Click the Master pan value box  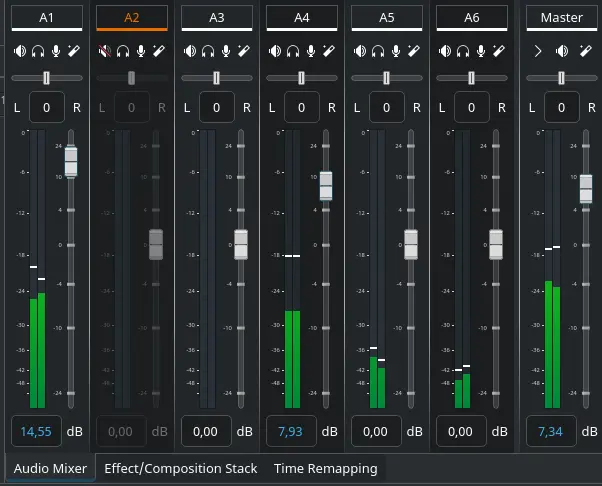click(x=561, y=106)
